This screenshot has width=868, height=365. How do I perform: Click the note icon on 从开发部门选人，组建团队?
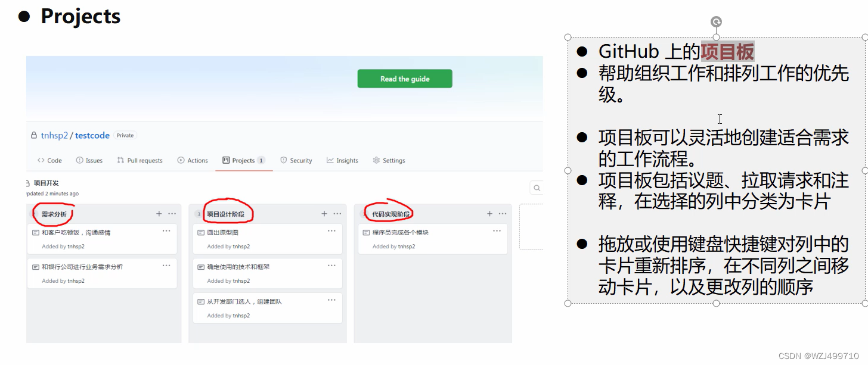point(201,302)
